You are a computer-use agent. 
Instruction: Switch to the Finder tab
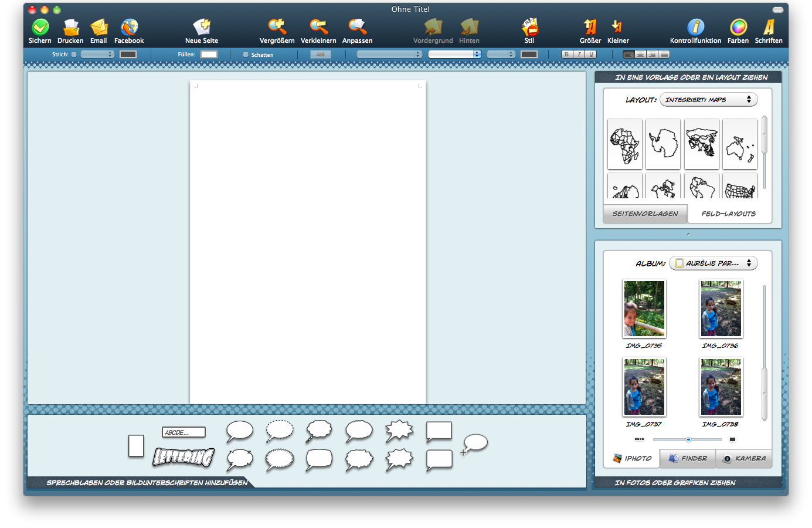[x=688, y=458]
